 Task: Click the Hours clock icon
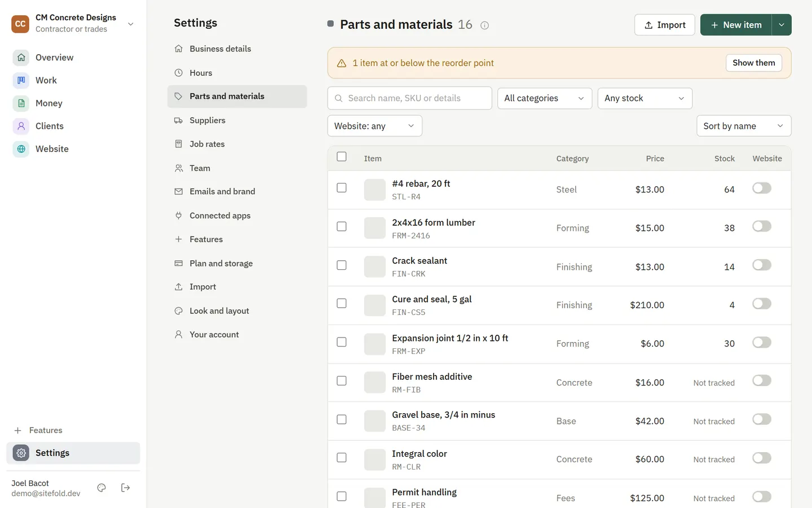[x=178, y=73]
